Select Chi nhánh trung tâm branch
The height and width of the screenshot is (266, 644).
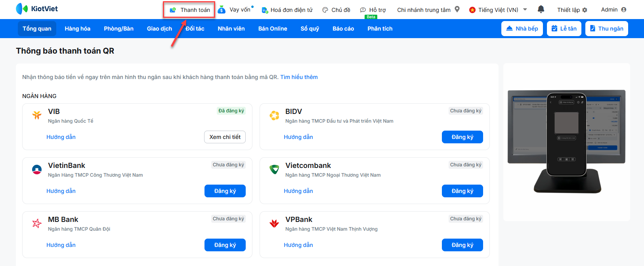click(424, 10)
